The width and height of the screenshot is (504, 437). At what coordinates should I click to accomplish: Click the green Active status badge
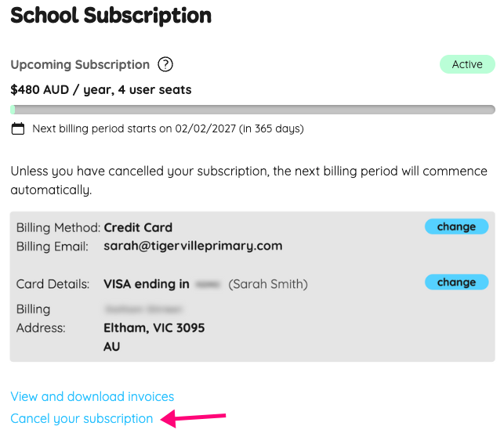[x=467, y=64]
